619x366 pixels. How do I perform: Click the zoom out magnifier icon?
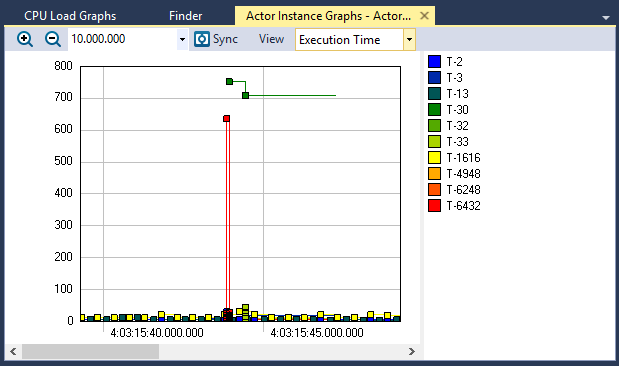[x=53, y=39]
